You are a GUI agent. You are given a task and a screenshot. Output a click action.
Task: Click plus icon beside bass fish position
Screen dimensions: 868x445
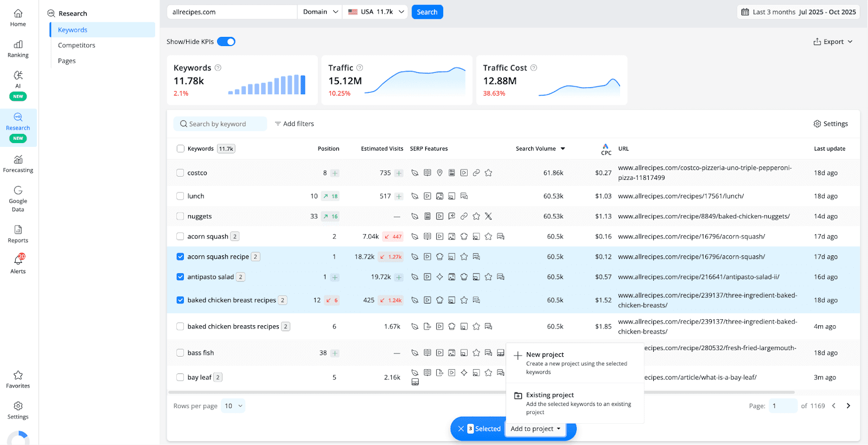click(335, 353)
